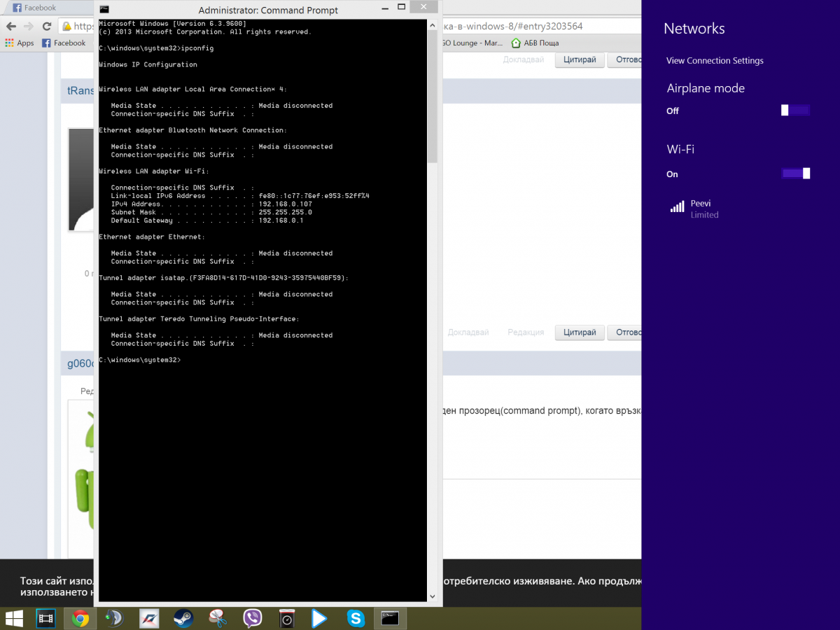840x630 pixels.
Task: Reload the page in Chrome
Action: [47, 27]
